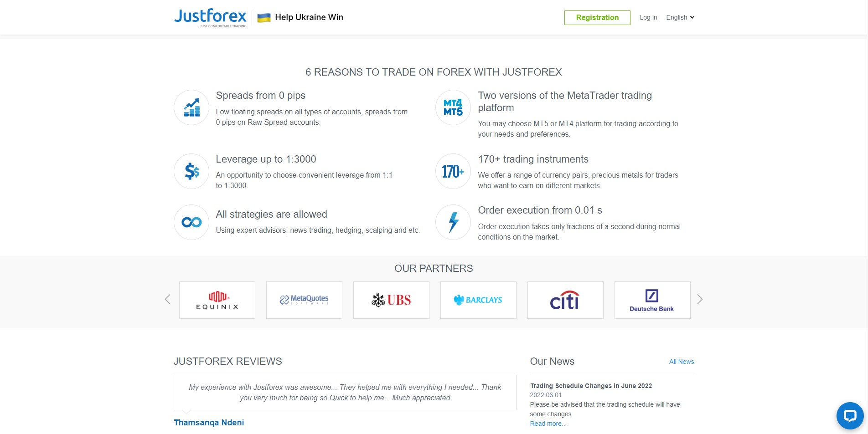Go to next partners slide
This screenshot has width=868, height=434.
click(x=700, y=299)
